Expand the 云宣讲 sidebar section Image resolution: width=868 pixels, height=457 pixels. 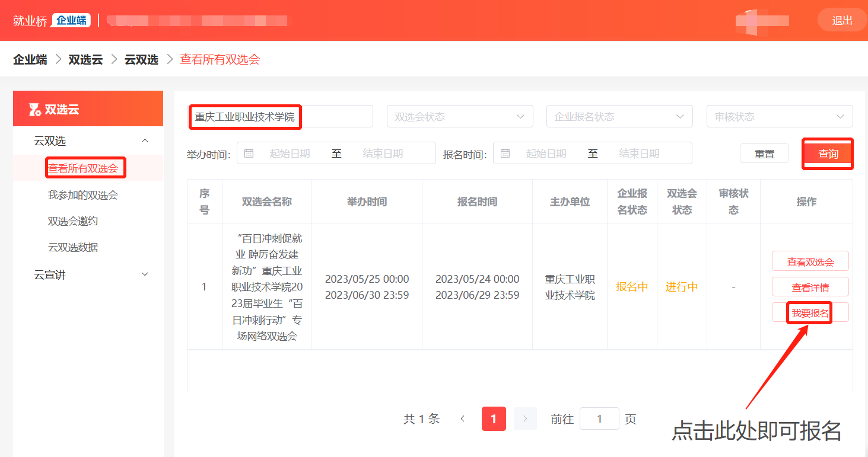pos(145,274)
